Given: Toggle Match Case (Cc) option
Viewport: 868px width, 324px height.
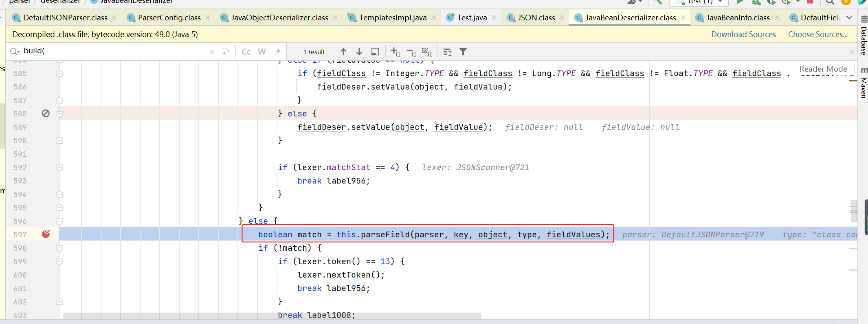Looking at the screenshot, I should (246, 52).
